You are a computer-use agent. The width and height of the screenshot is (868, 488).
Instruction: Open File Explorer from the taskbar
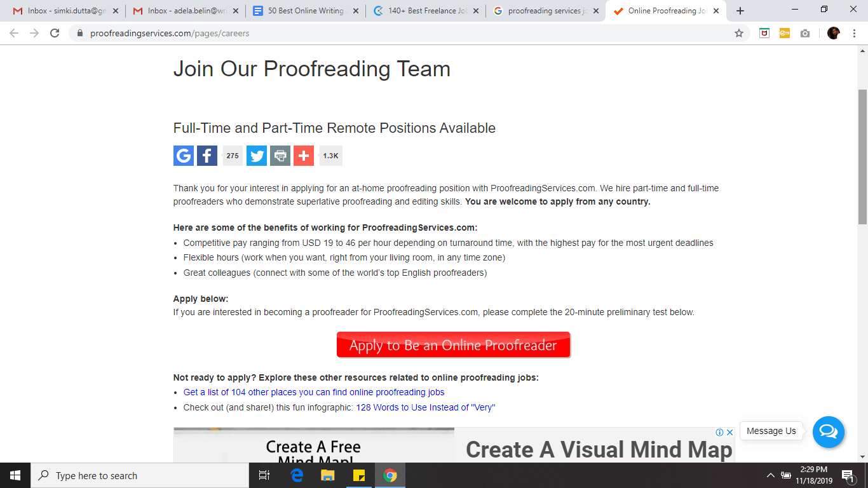click(327, 475)
